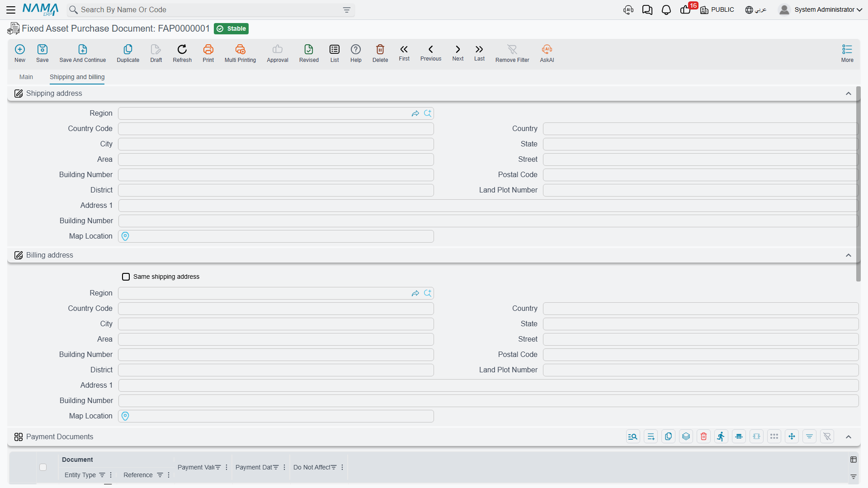Click the running man icon in Payment Documents
The height and width of the screenshot is (488, 868).
tap(721, 436)
